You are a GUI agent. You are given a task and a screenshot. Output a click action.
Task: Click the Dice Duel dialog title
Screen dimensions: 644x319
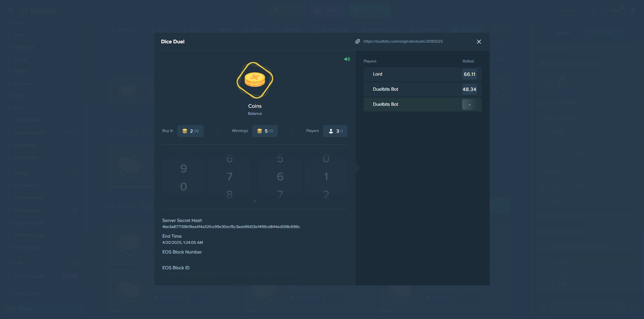173,42
